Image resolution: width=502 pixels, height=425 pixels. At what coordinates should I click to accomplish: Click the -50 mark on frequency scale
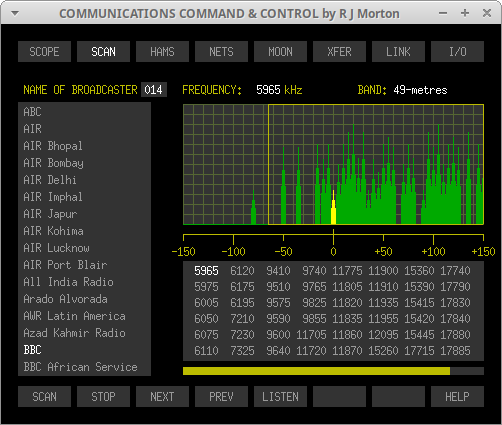(x=283, y=251)
